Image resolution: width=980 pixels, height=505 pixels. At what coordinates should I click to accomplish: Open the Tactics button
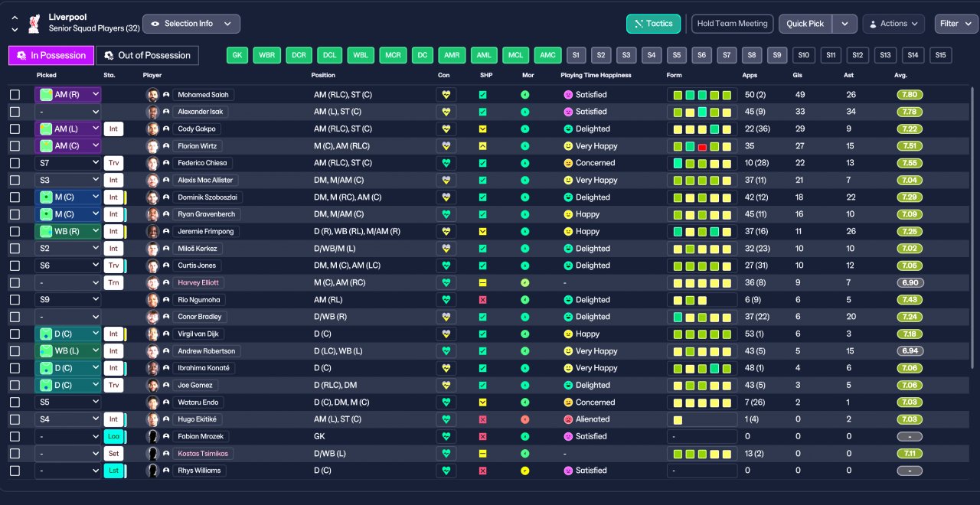[x=654, y=24]
